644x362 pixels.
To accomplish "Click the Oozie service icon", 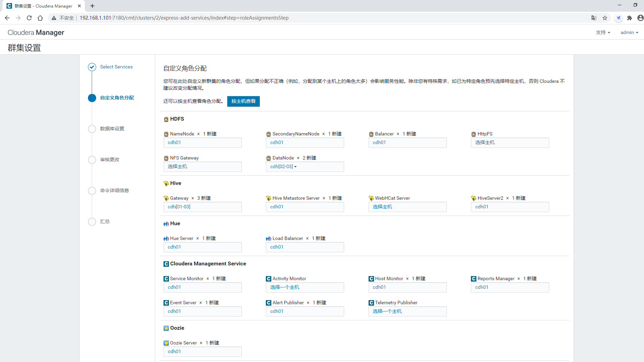I will 166,328.
